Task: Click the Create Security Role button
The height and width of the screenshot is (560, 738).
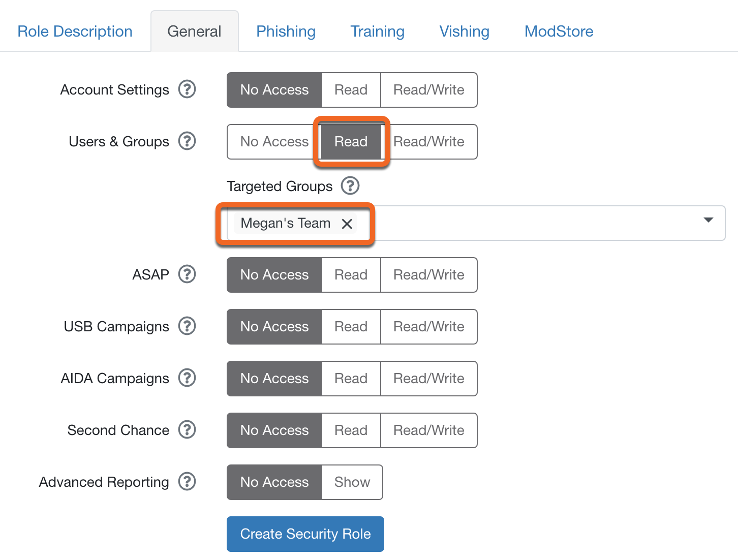Action: tap(305, 534)
